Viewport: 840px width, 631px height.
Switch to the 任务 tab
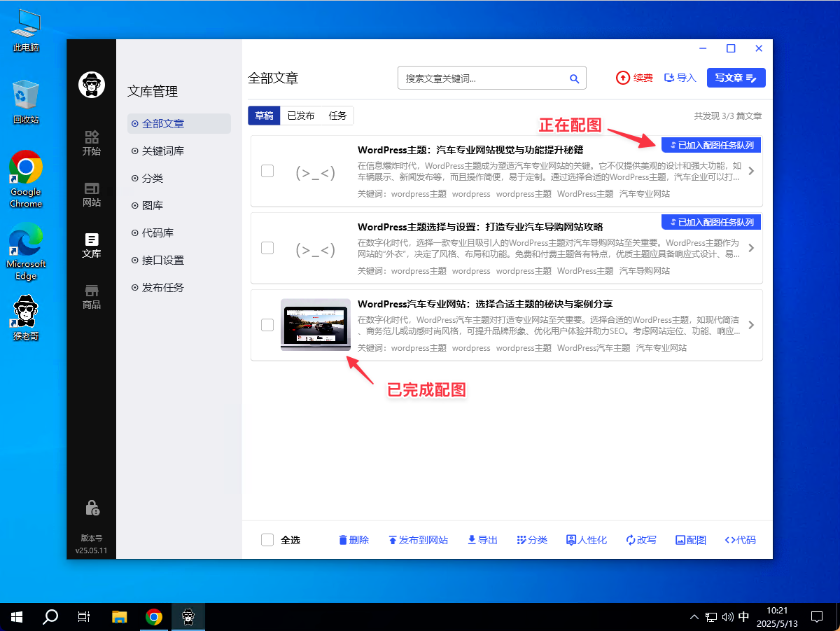pyautogui.click(x=337, y=116)
